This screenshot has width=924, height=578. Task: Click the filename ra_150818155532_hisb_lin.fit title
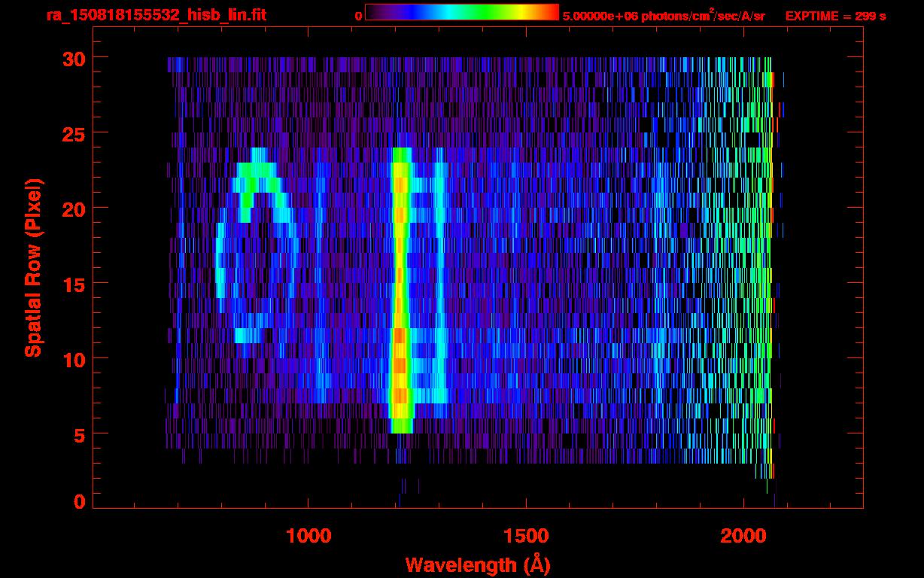coord(156,15)
